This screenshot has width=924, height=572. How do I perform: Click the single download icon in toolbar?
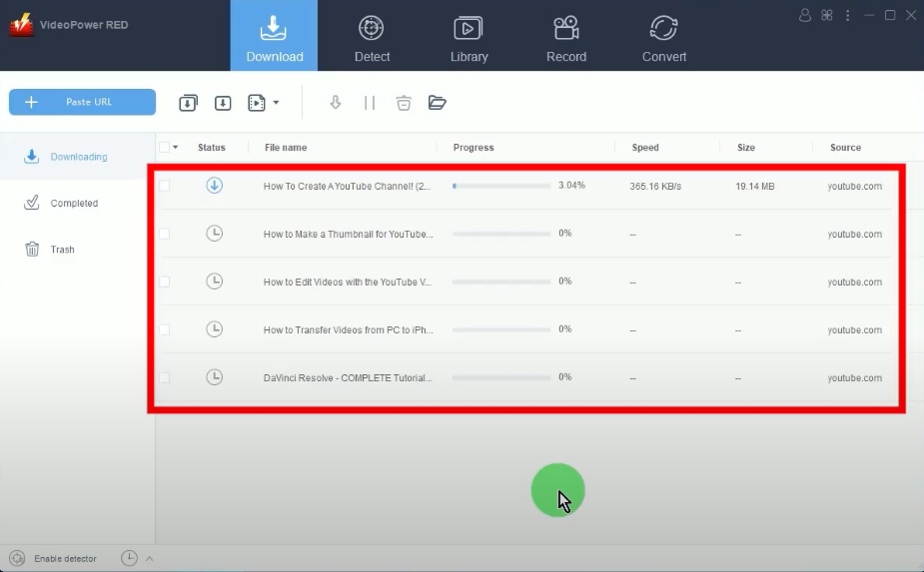click(223, 103)
